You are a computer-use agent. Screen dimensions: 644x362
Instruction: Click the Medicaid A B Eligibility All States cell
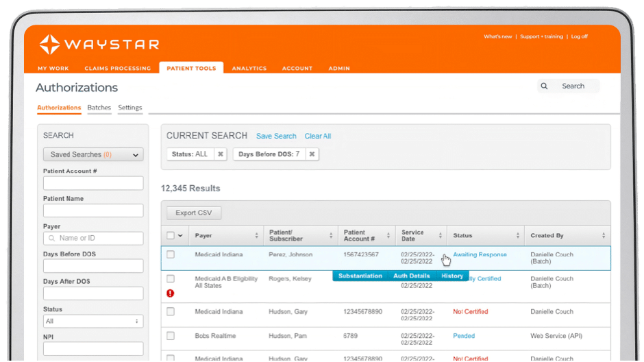click(226, 282)
